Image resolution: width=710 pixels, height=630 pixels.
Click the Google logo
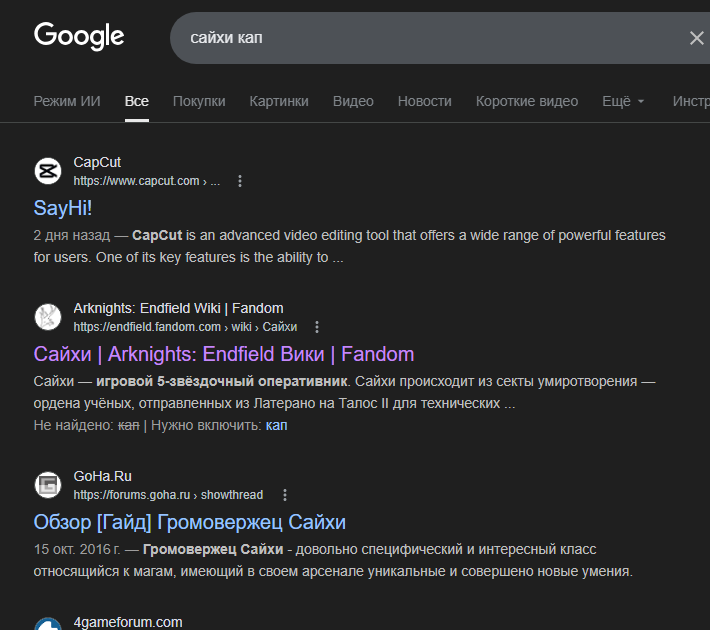[79, 36]
